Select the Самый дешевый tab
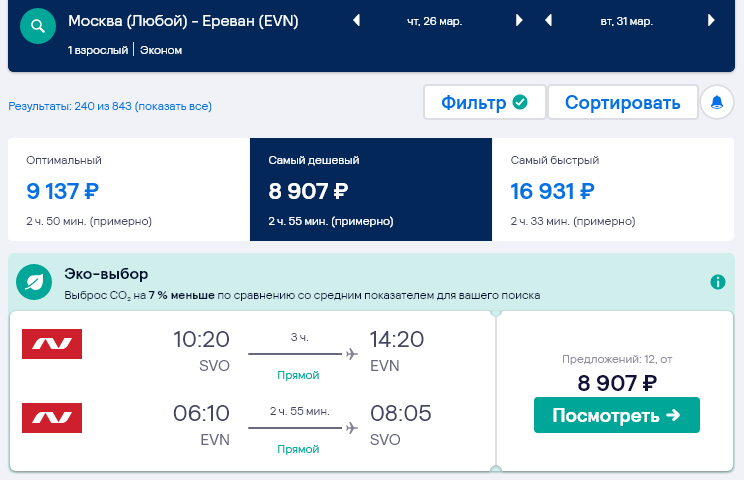The image size is (744, 480). pyautogui.click(x=371, y=190)
